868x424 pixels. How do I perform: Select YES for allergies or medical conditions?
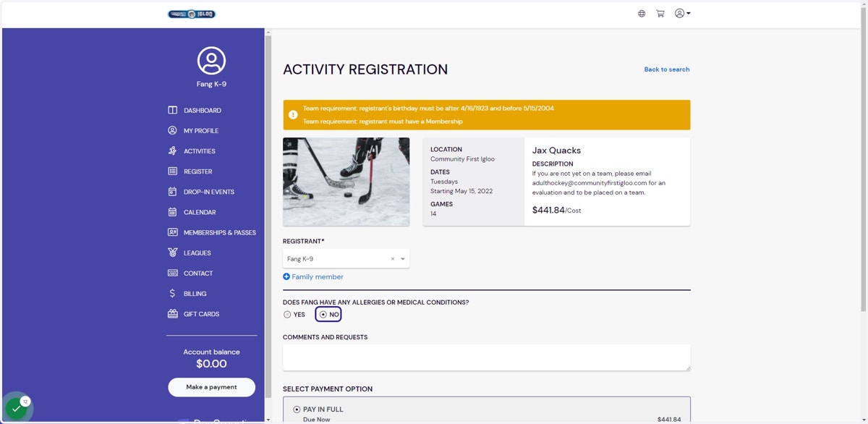pos(287,315)
